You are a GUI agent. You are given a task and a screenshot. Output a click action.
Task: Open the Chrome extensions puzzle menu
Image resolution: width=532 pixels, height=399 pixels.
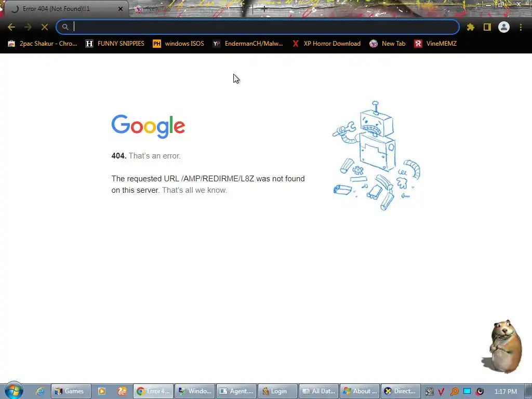pyautogui.click(x=470, y=27)
